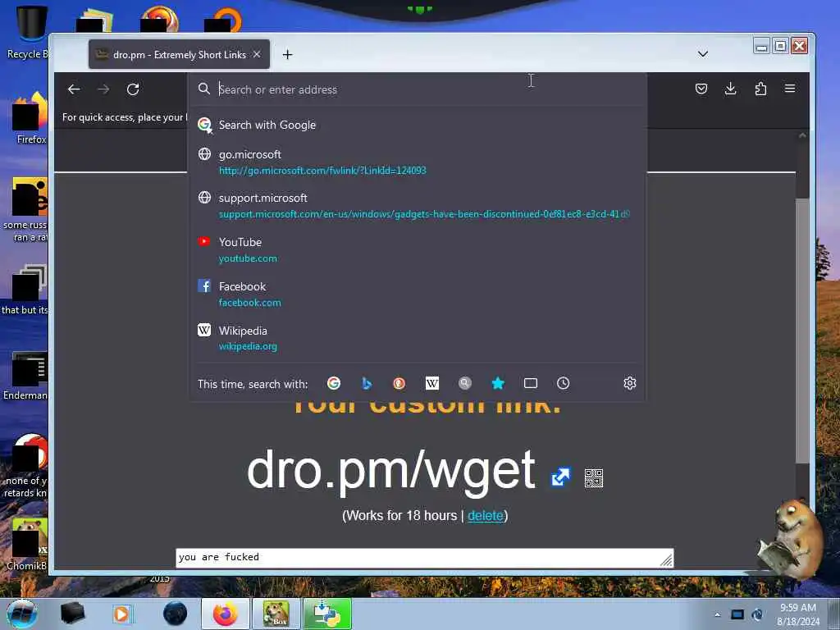Open the Extensions puzzle icon
This screenshot has height=630, width=840.
(x=760, y=89)
